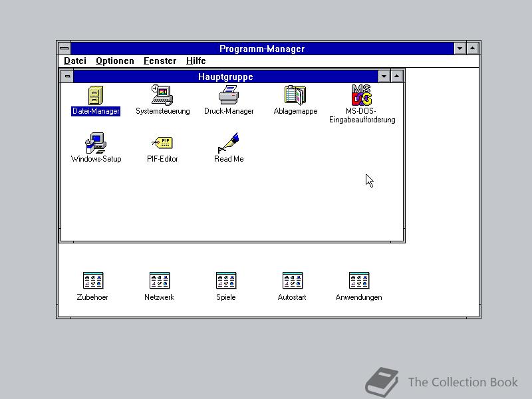Click the Spiele program group icon
This screenshot has width=532, height=399.
coord(226,281)
